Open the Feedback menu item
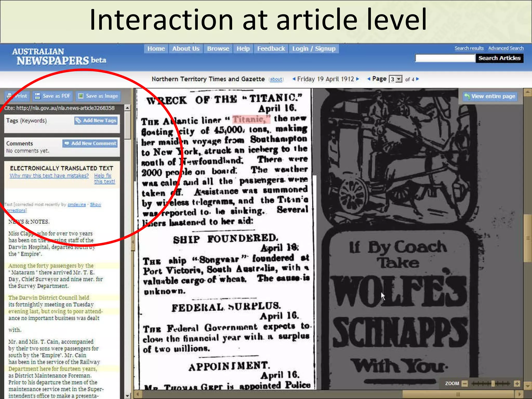This screenshot has width=532, height=399. pos(271,49)
